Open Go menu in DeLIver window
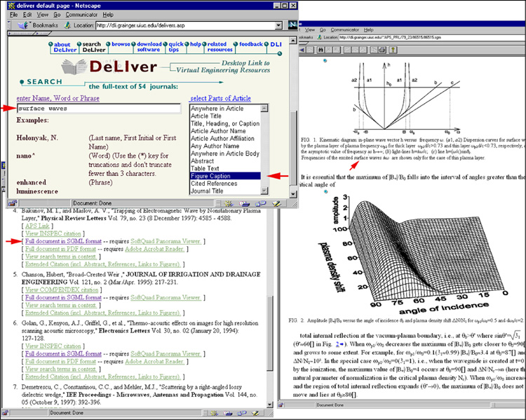Screen dimensions: 526x420 [57, 15]
